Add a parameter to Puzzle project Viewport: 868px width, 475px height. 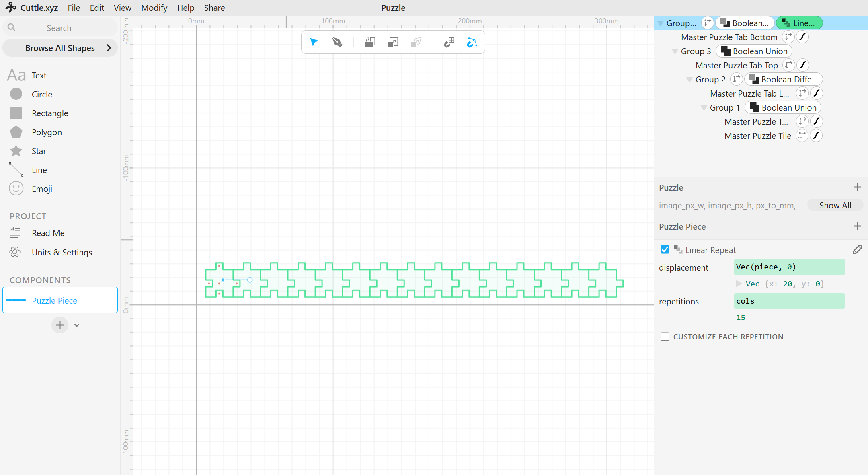click(x=857, y=187)
